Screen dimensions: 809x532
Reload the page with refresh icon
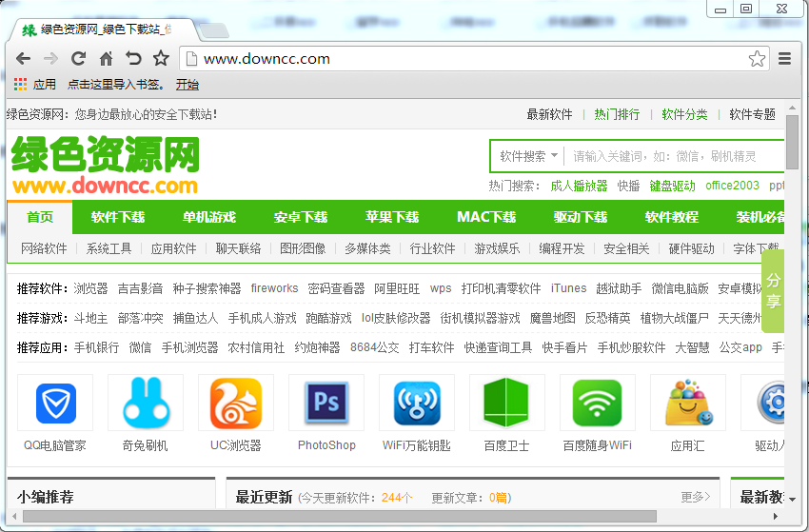78,59
